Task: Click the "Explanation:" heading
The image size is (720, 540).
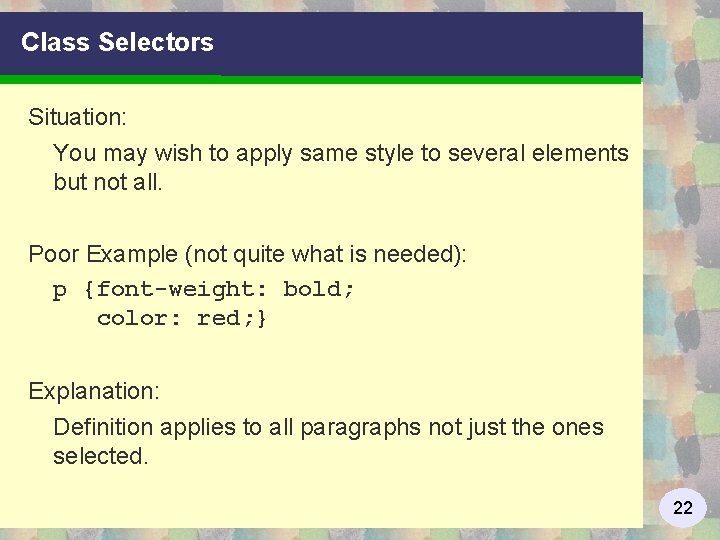Action: [94, 390]
